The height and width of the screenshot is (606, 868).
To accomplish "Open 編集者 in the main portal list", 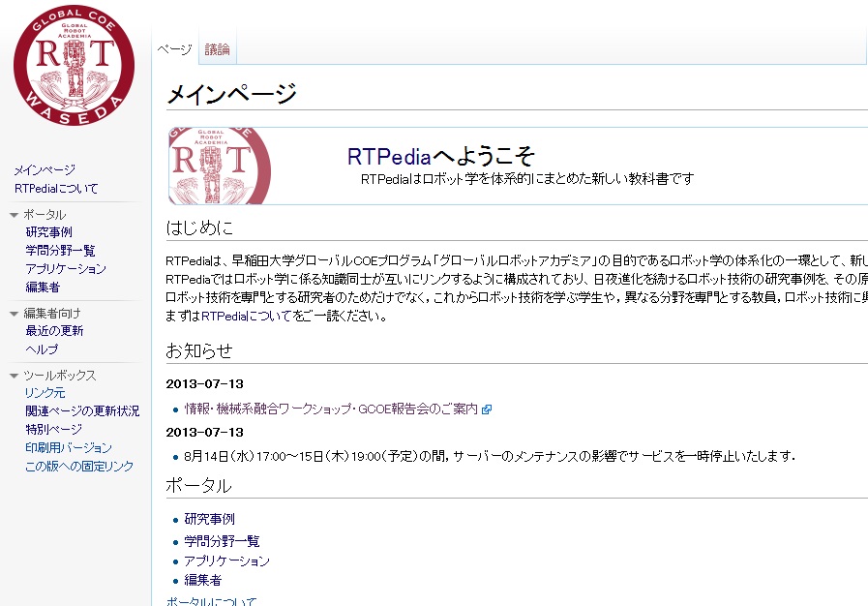I will [203, 580].
